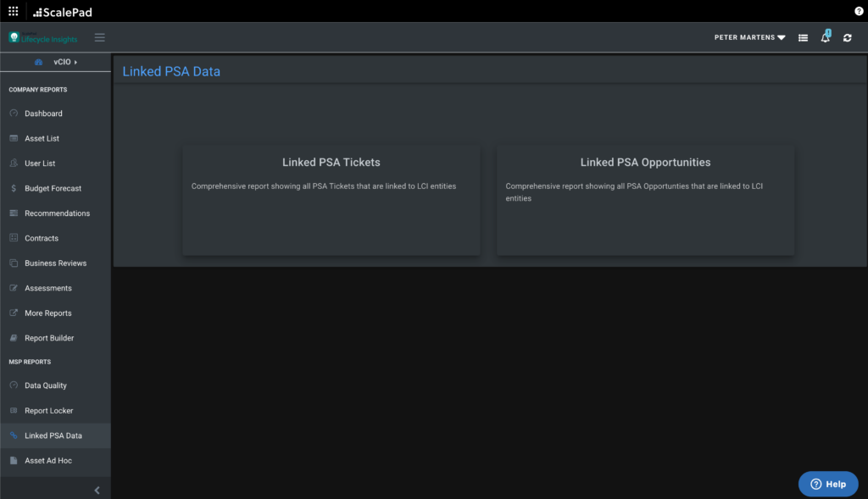Image resolution: width=868 pixels, height=499 pixels.
Task: Toggle the hamburger sidebar menu
Action: click(100, 37)
